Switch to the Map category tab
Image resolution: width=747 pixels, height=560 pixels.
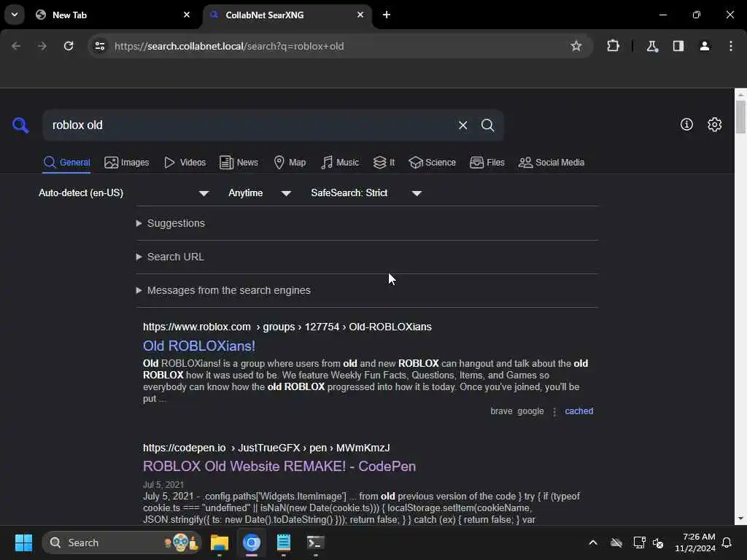coord(290,163)
